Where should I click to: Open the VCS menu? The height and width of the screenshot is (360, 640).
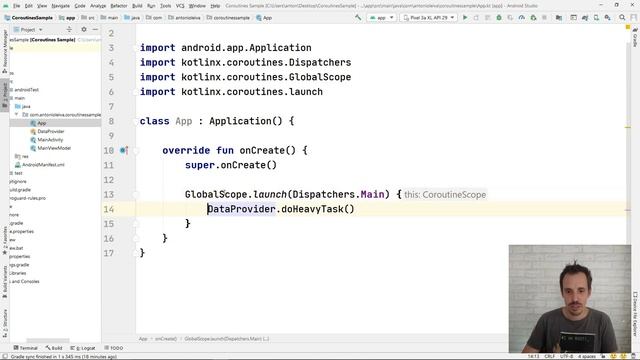(180, 6)
